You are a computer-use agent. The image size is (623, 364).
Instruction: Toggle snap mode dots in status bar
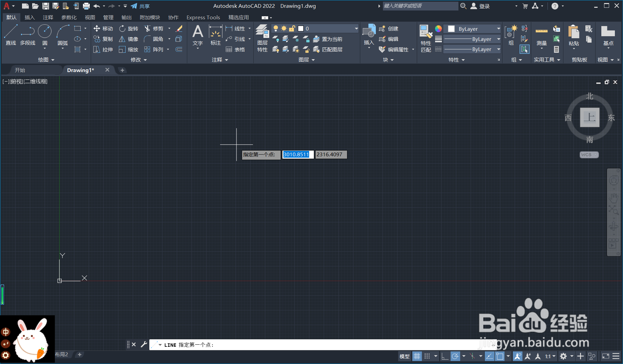point(427,356)
